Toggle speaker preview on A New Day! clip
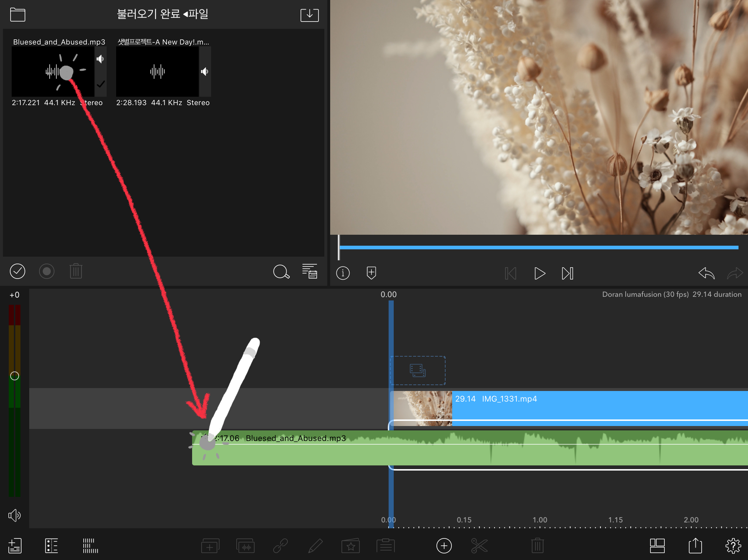Image resolution: width=748 pixels, height=560 pixels. click(x=205, y=72)
